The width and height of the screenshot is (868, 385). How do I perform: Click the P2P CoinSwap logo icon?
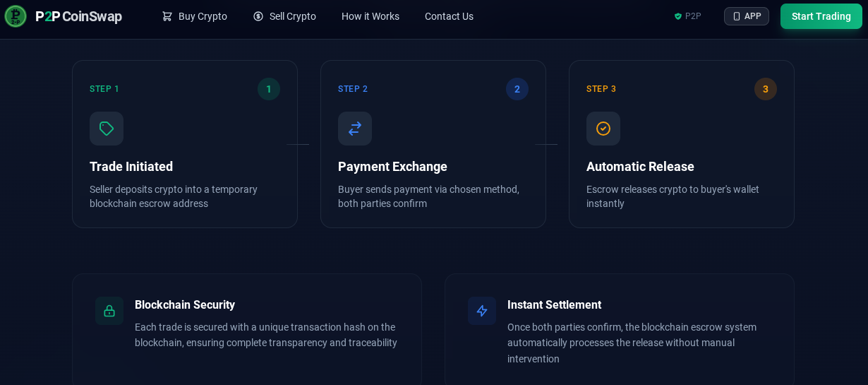click(16, 16)
